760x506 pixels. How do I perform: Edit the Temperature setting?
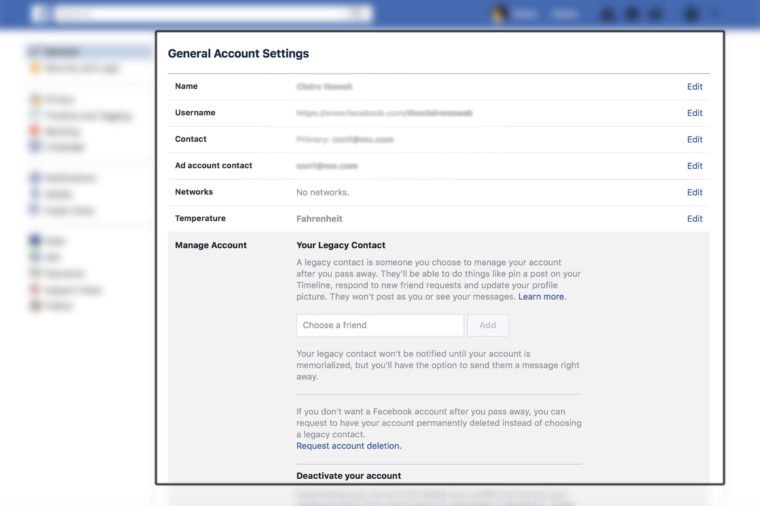(694, 219)
